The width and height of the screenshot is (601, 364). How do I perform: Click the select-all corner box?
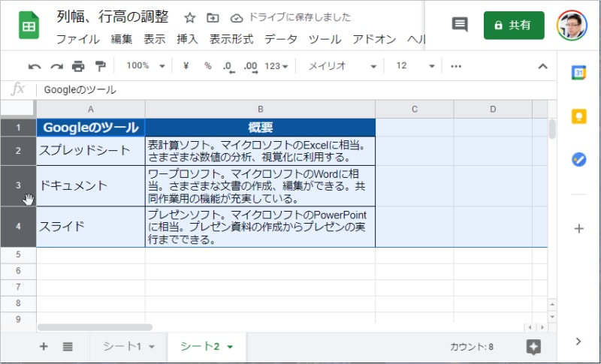coord(18,109)
